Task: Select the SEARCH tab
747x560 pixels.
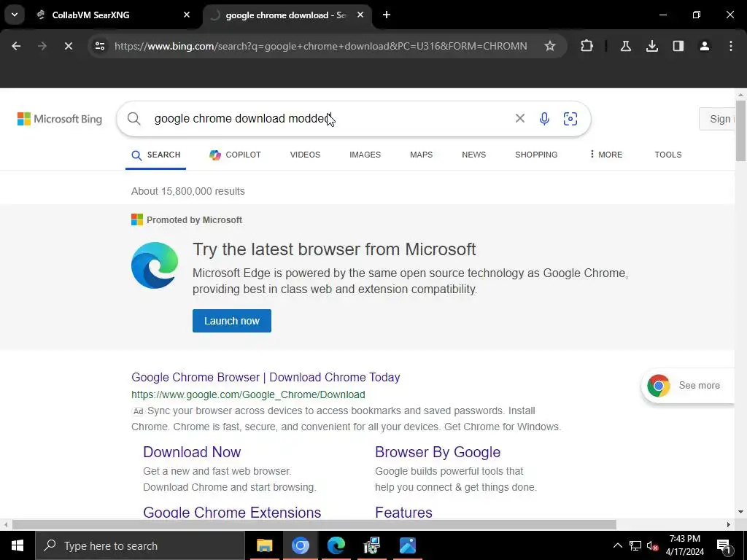Action: pos(156,155)
